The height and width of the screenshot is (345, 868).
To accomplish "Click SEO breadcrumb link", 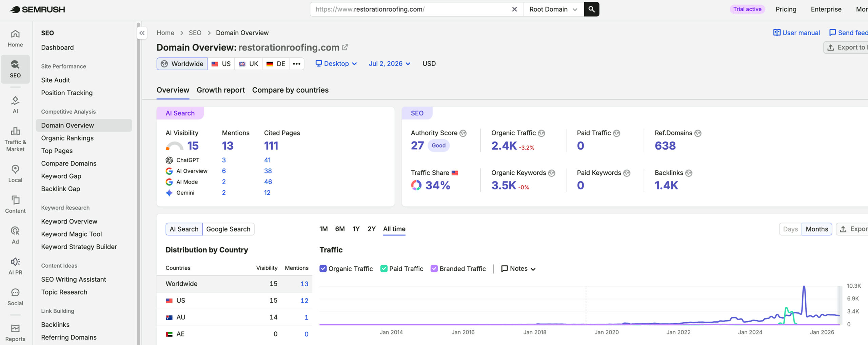I will coord(195,33).
